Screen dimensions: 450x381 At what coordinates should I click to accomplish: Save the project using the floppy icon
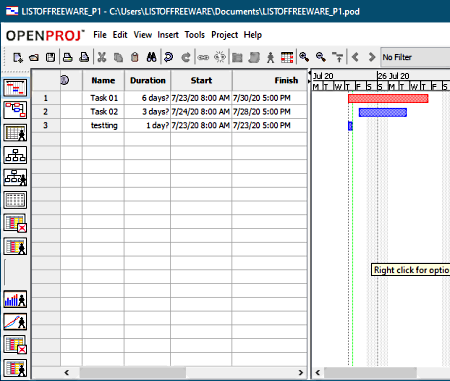[x=50, y=57]
